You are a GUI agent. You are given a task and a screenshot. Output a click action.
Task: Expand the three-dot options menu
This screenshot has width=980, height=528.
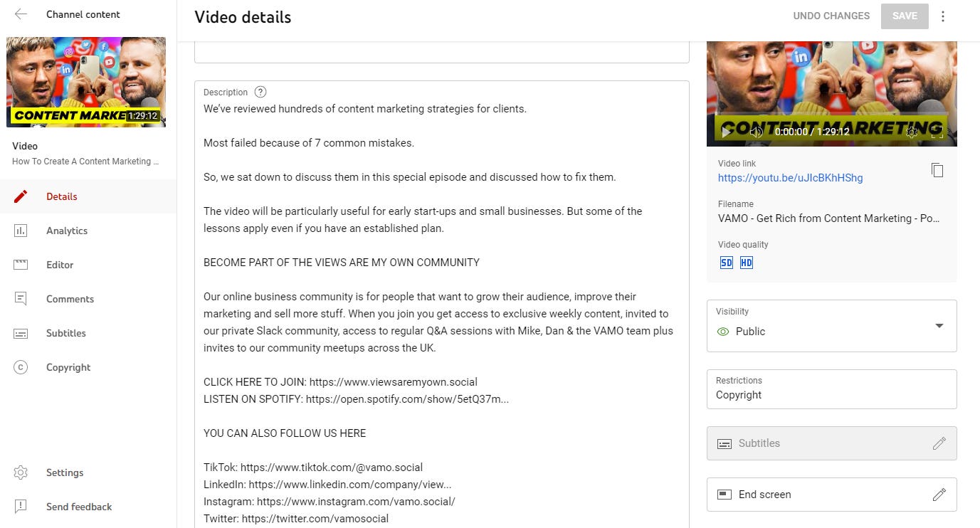point(943,16)
